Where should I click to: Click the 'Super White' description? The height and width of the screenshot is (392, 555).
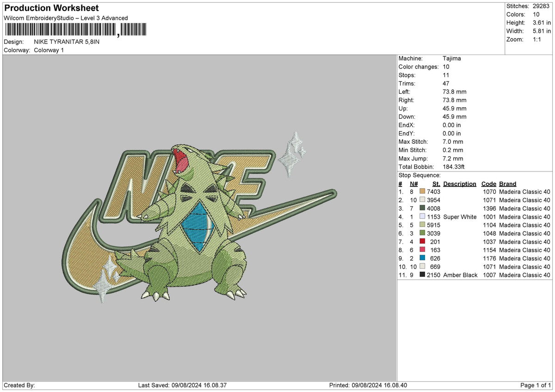[460, 217]
